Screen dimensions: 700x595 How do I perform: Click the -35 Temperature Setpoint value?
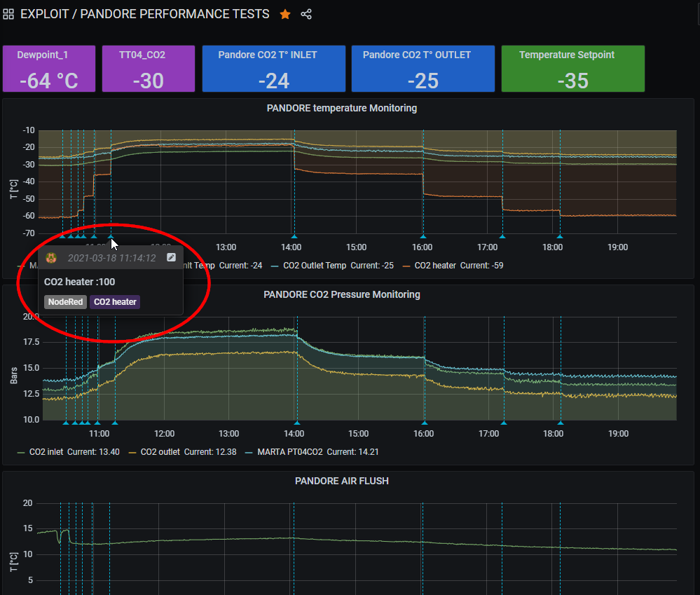[572, 81]
